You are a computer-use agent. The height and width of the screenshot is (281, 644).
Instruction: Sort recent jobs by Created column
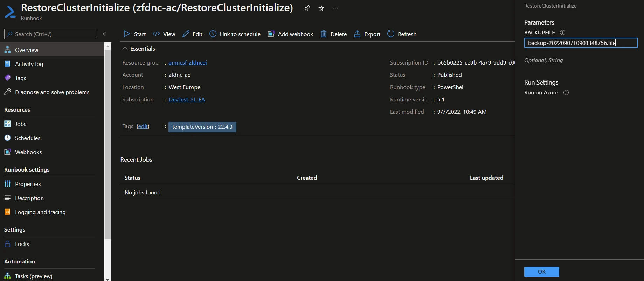(x=307, y=178)
